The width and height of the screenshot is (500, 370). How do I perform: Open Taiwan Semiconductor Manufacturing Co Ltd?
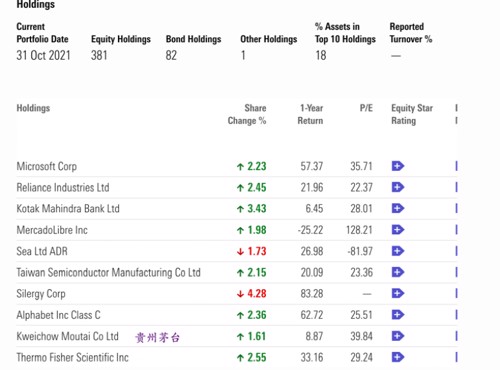(x=108, y=272)
